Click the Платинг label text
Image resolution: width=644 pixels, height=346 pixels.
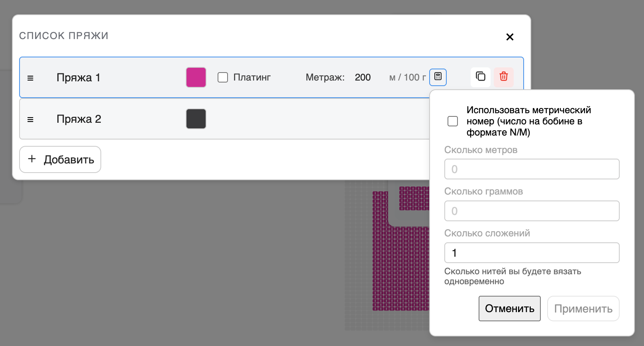coord(252,77)
